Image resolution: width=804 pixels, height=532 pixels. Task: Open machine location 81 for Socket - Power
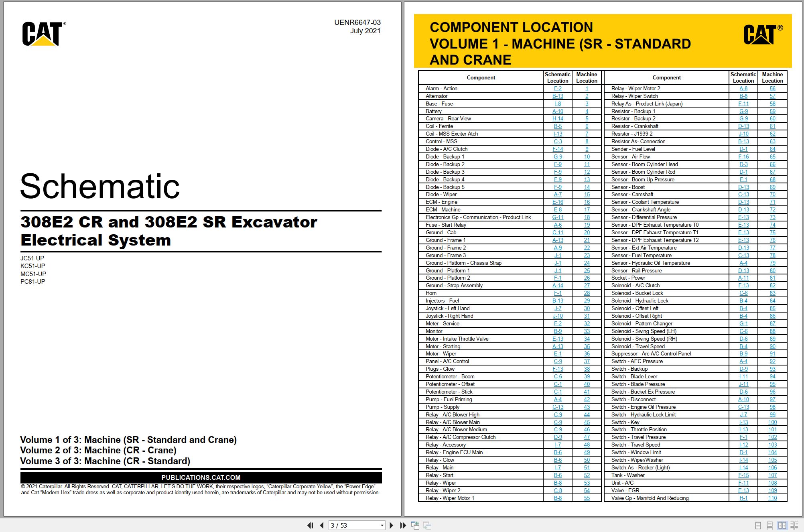pos(772,278)
